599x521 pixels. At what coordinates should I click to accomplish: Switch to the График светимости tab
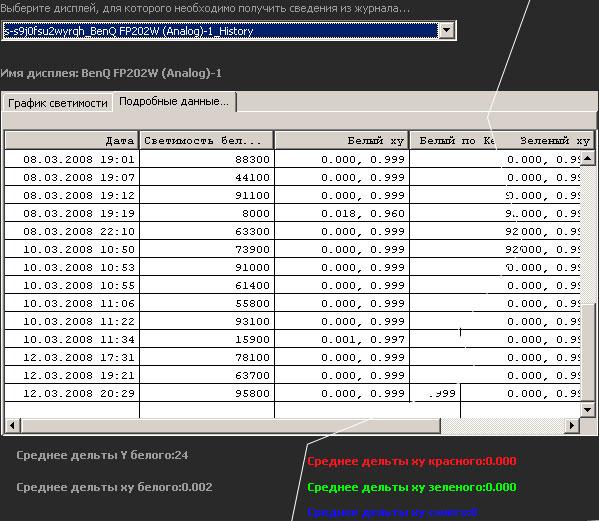click(x=58, y=103)
